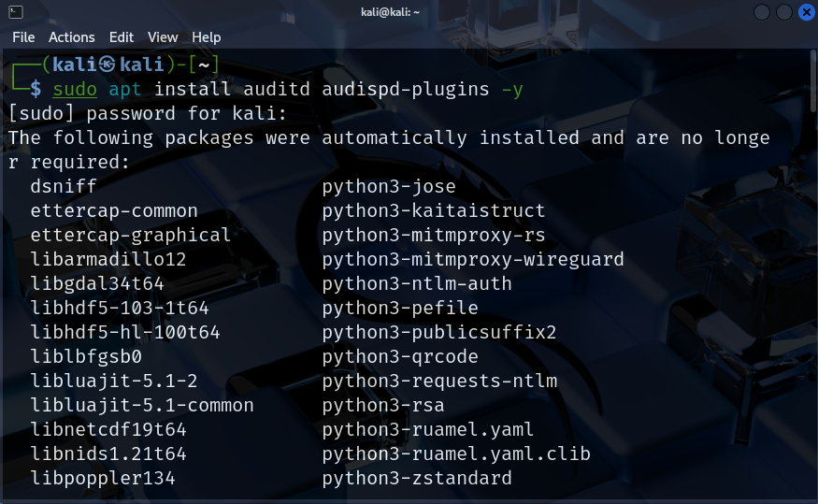The image size is (818, 504).
Task: Select package name python3-mitmproxy-wireguard
Action: [473, 260]
